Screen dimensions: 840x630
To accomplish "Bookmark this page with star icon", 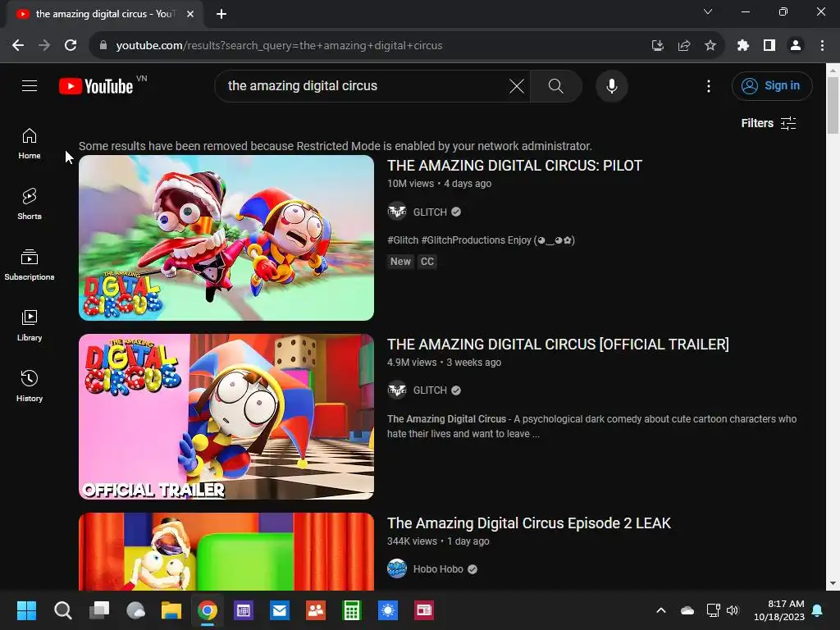I will (x=710, y=46).
